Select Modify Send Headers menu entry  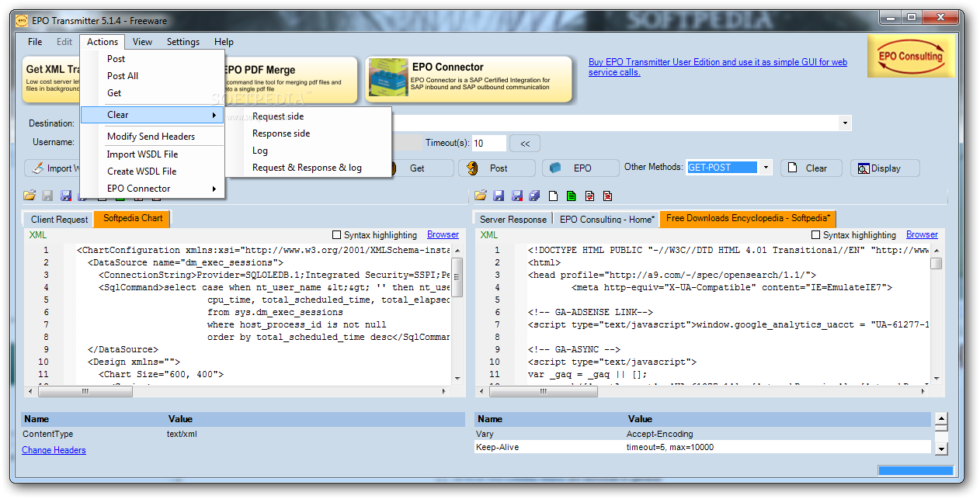(x=152, y=136)
